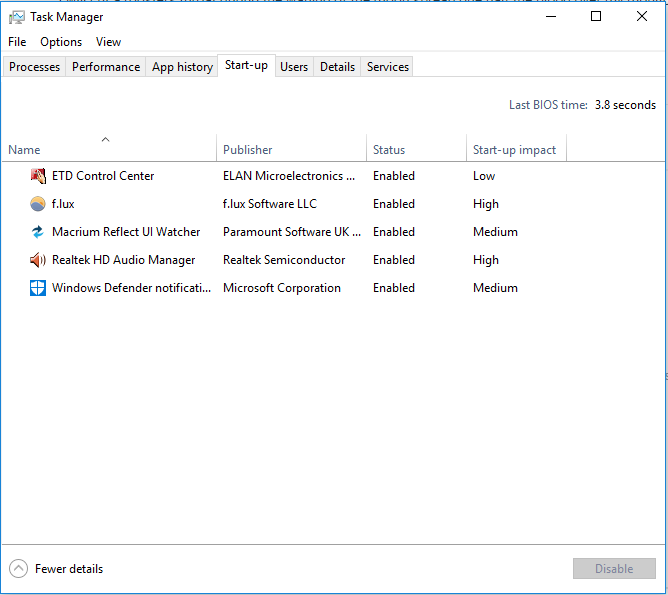Open the File menu
This screenshot has height=595, width=668.
pos(17,42)
